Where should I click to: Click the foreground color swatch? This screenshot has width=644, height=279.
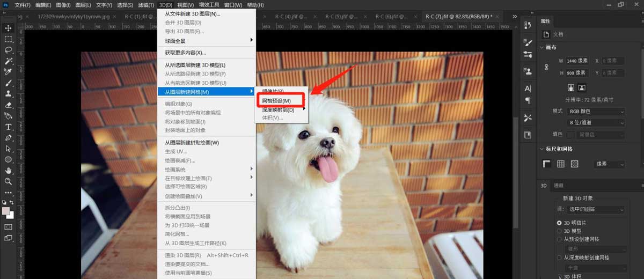coord(6,211)
